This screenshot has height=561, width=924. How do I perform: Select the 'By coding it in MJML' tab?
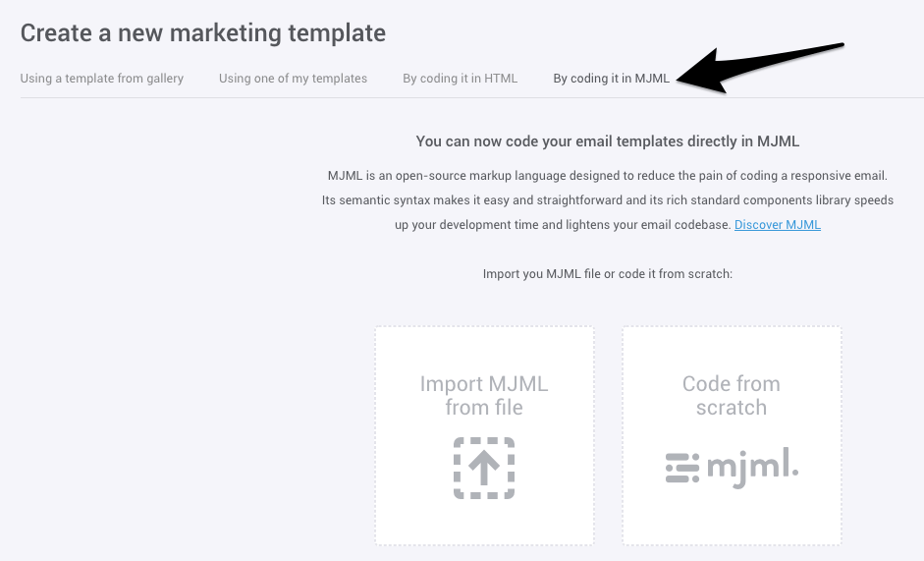[611, 79]
